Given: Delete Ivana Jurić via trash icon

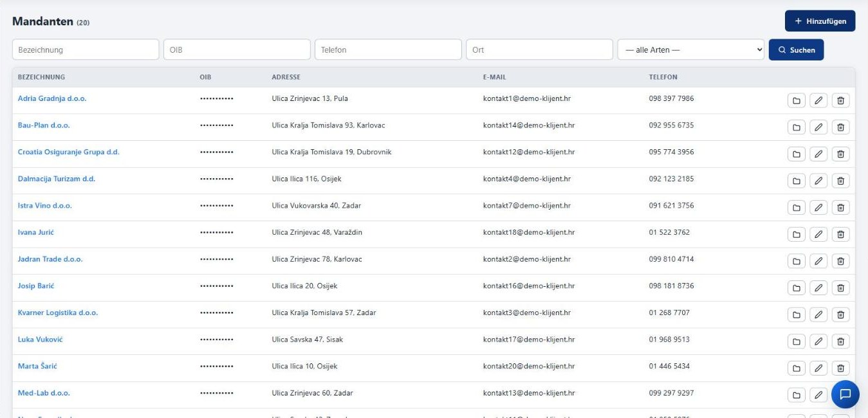Looking at the screenshot, I should [x=840, y=235].
